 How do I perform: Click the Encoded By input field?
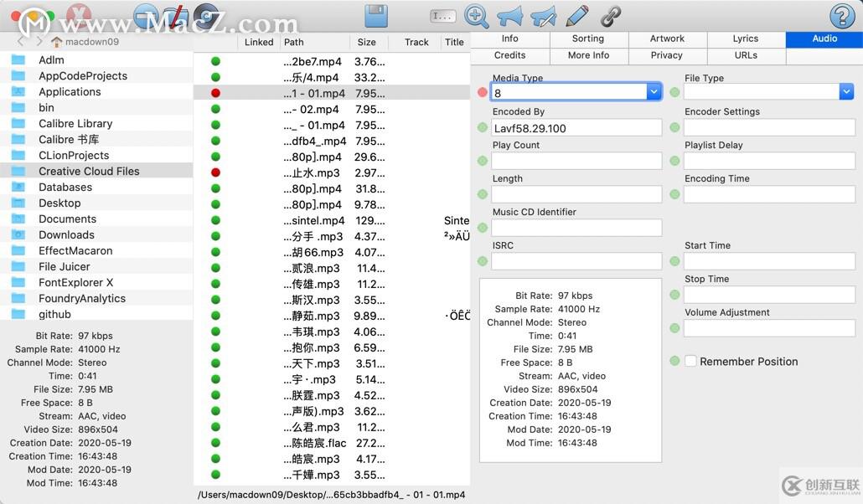point(576,127)
